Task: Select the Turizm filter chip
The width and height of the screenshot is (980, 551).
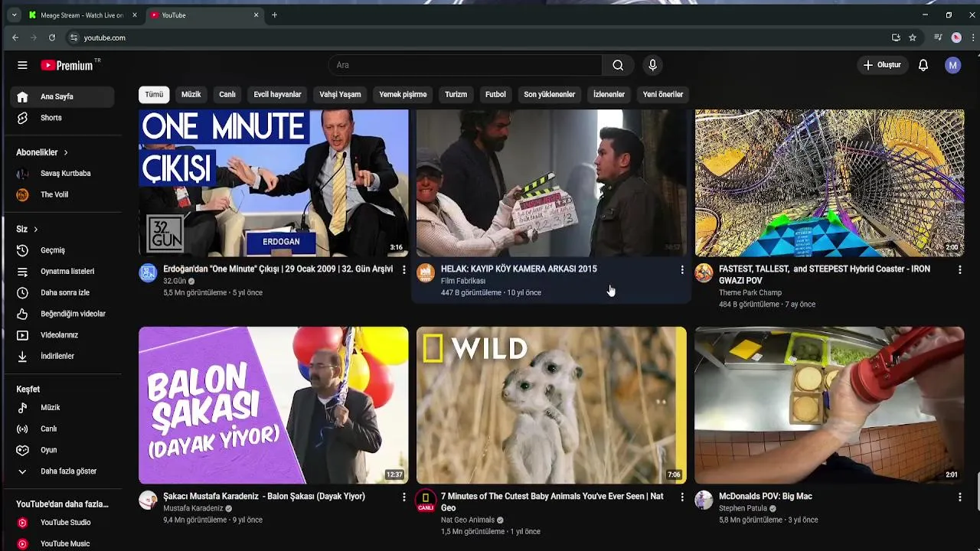Action: click(x=456, y=94)
